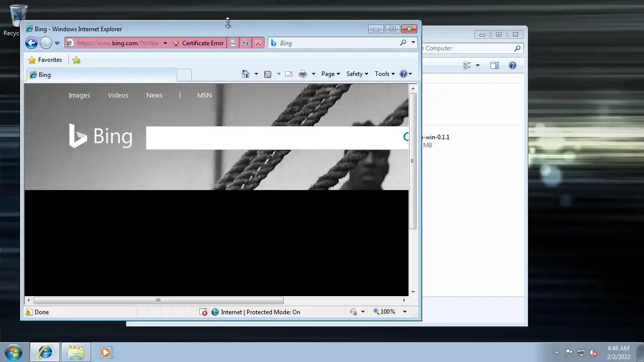Click the network tray icon
Image resolution: width=644 pixels, height=362 pixels.
point(581,352)
